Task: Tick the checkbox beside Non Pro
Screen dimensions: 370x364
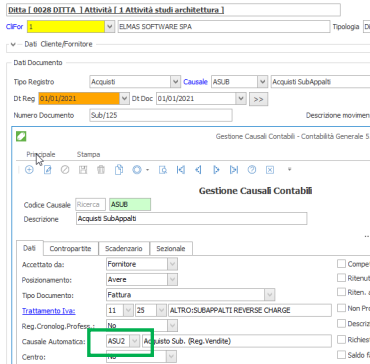Action: pyautogui.click(x=341, y=308)
